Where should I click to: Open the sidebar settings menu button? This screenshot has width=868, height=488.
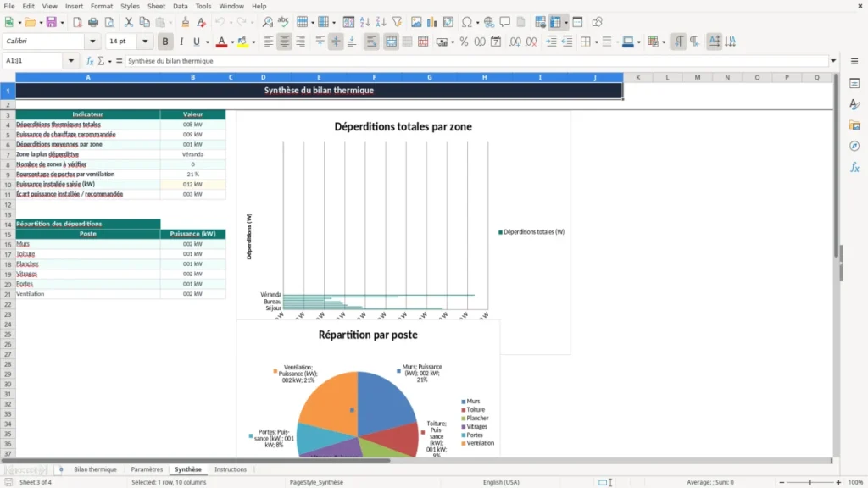pos(854,61)
